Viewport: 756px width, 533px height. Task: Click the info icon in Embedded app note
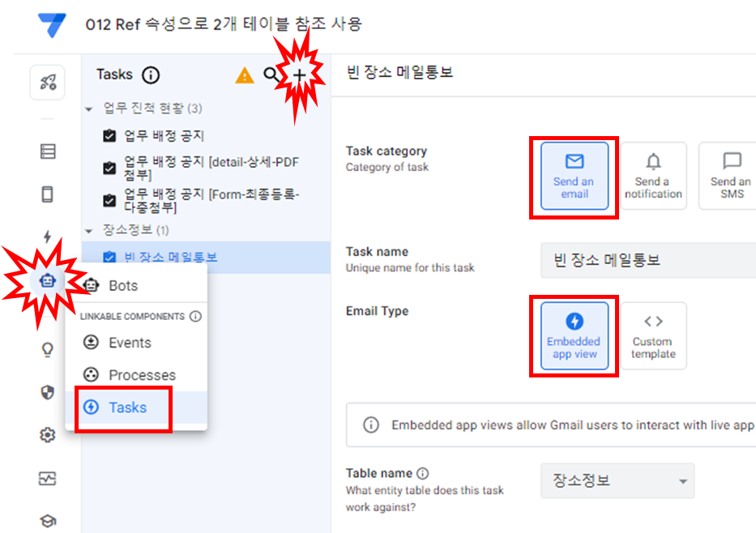pos(371,425)
